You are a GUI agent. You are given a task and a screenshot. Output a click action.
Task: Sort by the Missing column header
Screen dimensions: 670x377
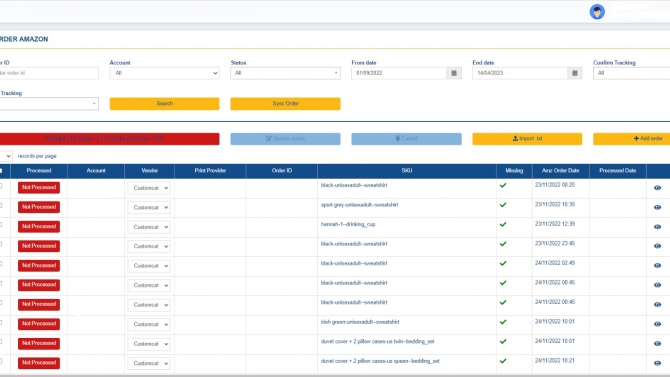tap(514, 171)
